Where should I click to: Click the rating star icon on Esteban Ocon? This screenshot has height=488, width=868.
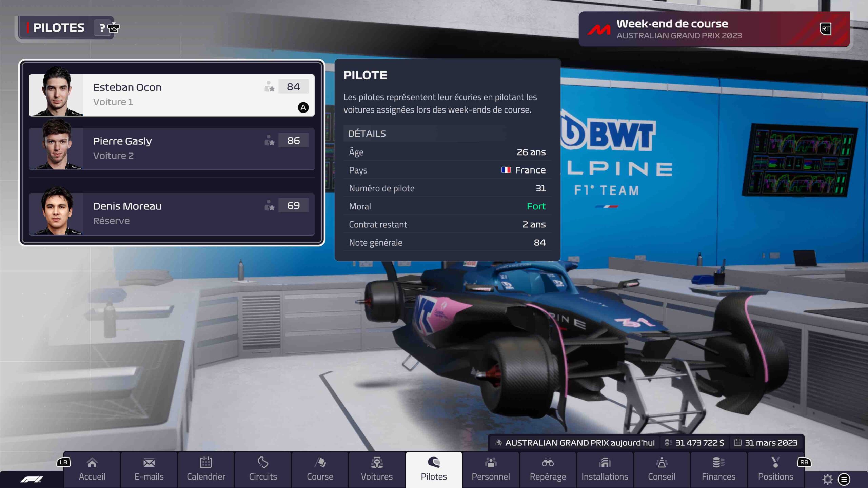click(x=270, y=87)
